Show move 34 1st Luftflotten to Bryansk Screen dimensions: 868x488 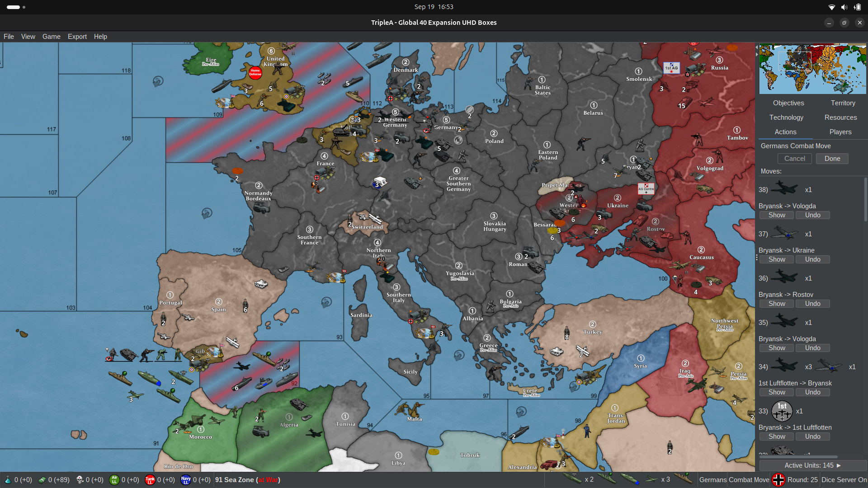pyautogui.click(x=777, y=392)
